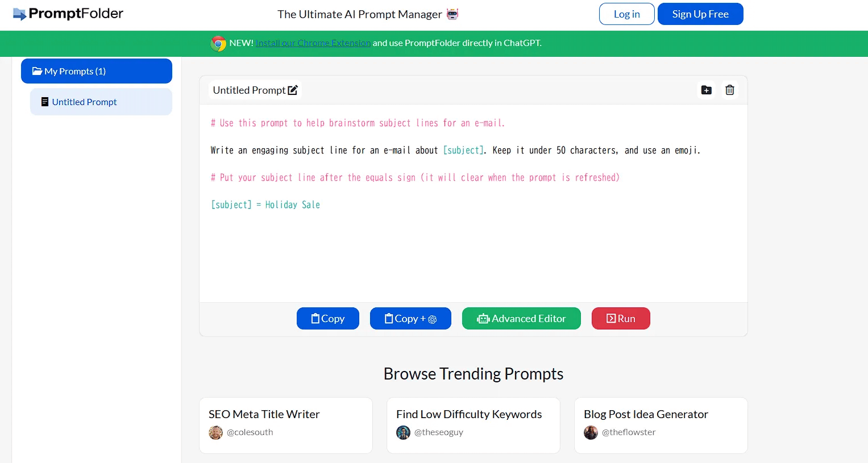The height and width of the screenshot is (463, 868).
Task: Click the colesouth avatar image
Action: click(x=215, y=433)
